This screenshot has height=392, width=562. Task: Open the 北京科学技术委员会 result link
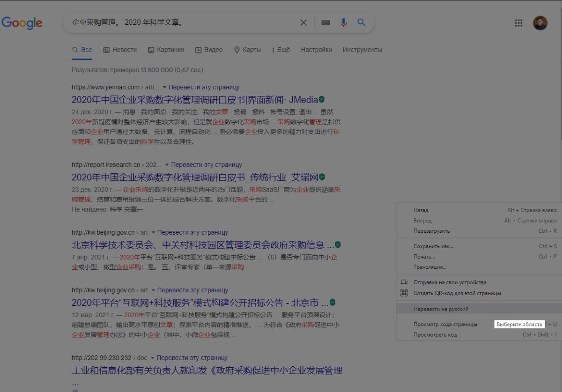(x=202, y=245)
